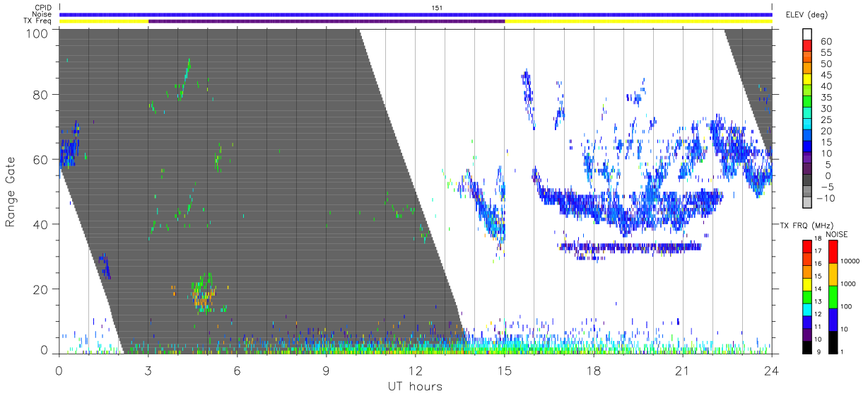
Task: Click the 10000 label on NOISE colorbar
Action: click(x=850, y=261)
